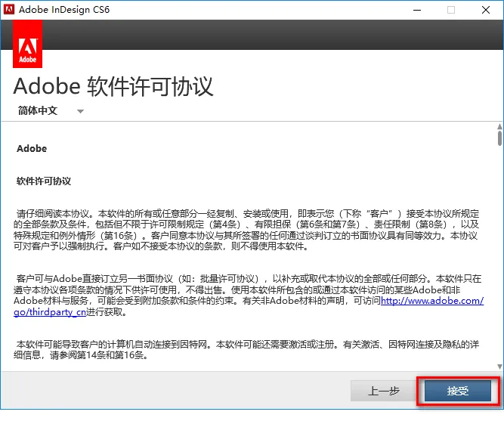Click the 'Adobe 软件许可协议' page title
This screenshot has height=421, width=504.
(113, 86)
